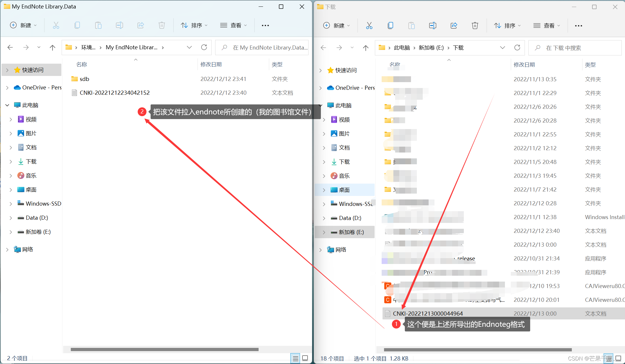Click the horizontal scrollbar in the Downloads window
625x364 pixels.
click(x=477, y=350)
